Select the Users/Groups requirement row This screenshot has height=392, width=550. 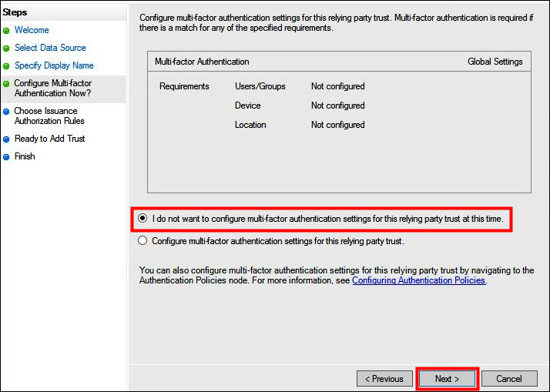(260, 86)
